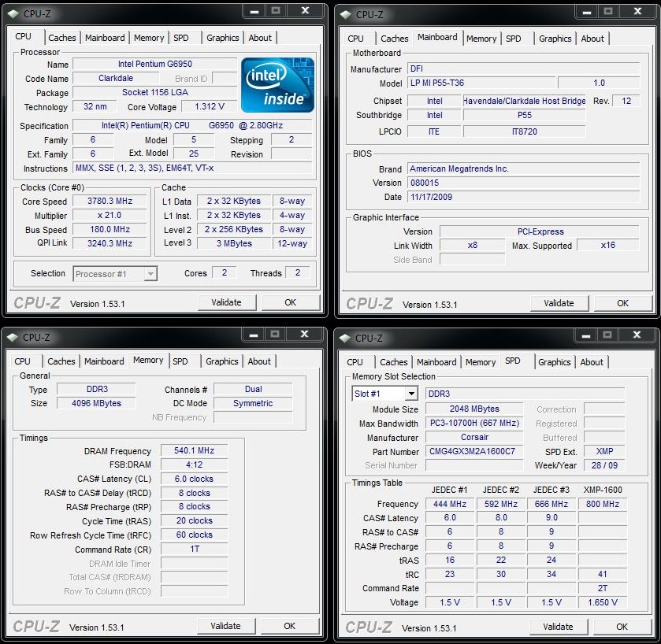Click the processor name "Intel Pentium G6950"
The image size is (661, 644).
tap(154, 64)
